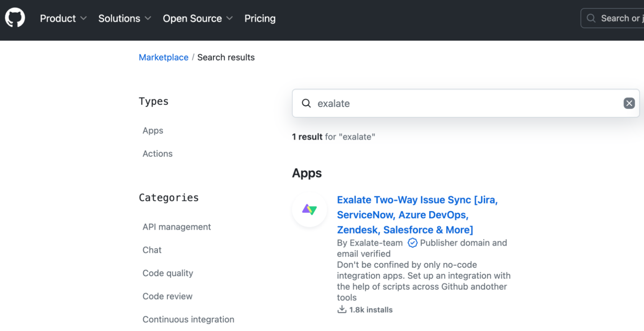Click the magnifier icon in marketplace search
The height and width of the screenshot is (331, 644).
click(x=306, y=103)
